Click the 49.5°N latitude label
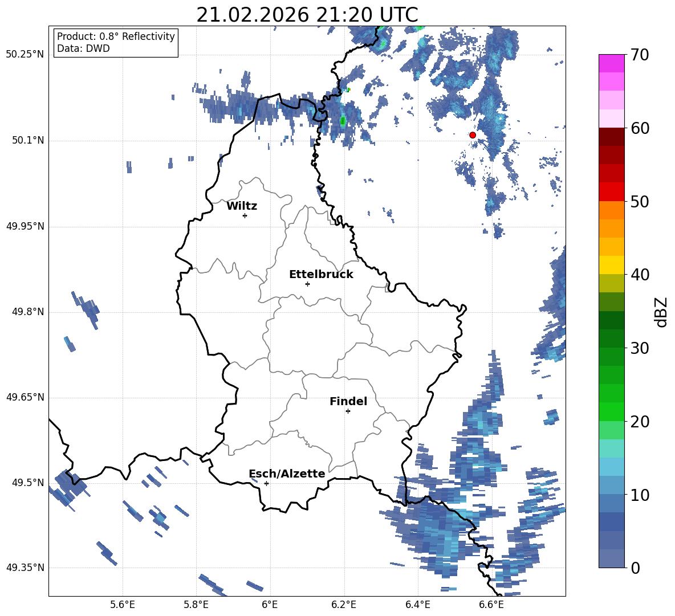The height and width of the screenshot is (616, 675). pos(28,483)
